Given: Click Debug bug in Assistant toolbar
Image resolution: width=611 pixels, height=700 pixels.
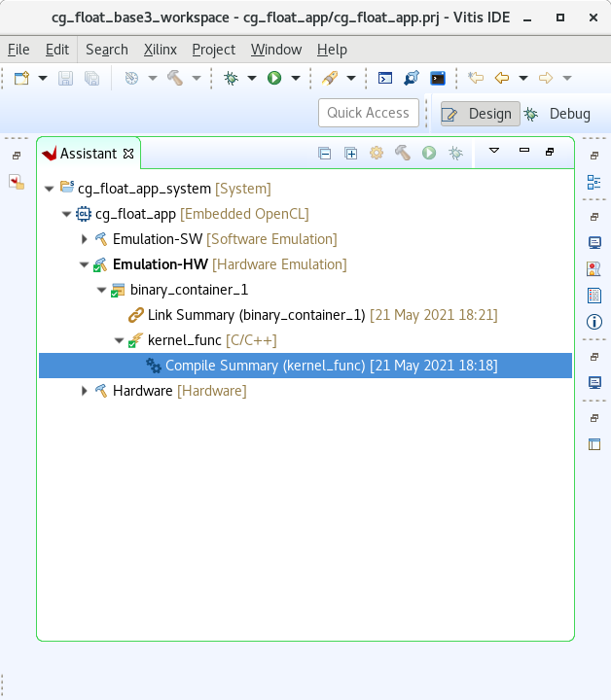Looking at the screenshot, I should pos(455,154).
